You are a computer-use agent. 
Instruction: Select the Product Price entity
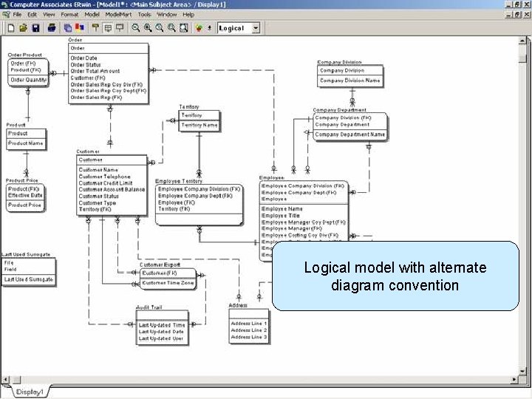click(x=25, y=198)
